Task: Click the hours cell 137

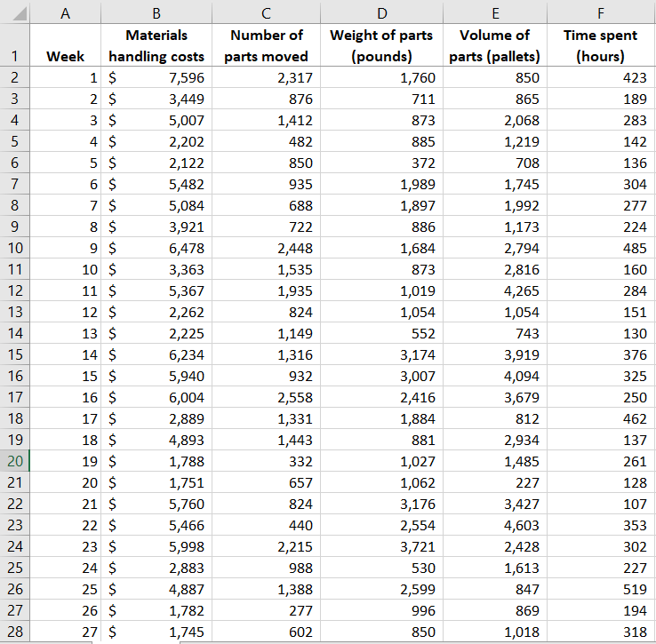Action: pos(601,440)
